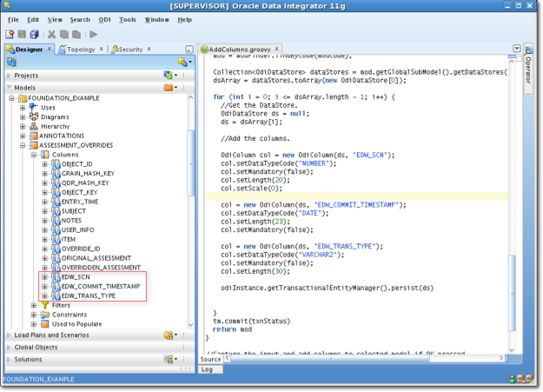Expand the Projects panel

pyautogui.click(x=9, y=76)
